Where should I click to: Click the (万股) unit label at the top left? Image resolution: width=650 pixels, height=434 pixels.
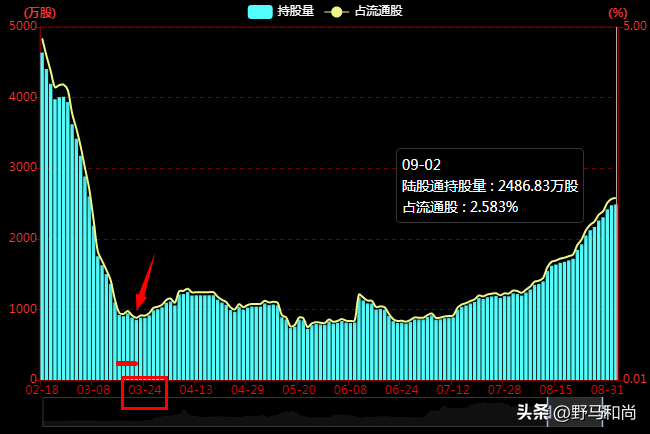[x=40, y=13]
